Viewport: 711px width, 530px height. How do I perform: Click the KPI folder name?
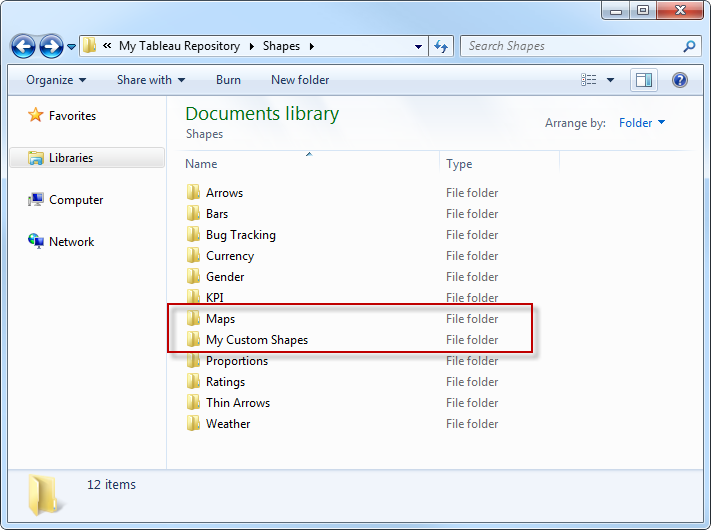pyautogui.click(x=214, y=297)
